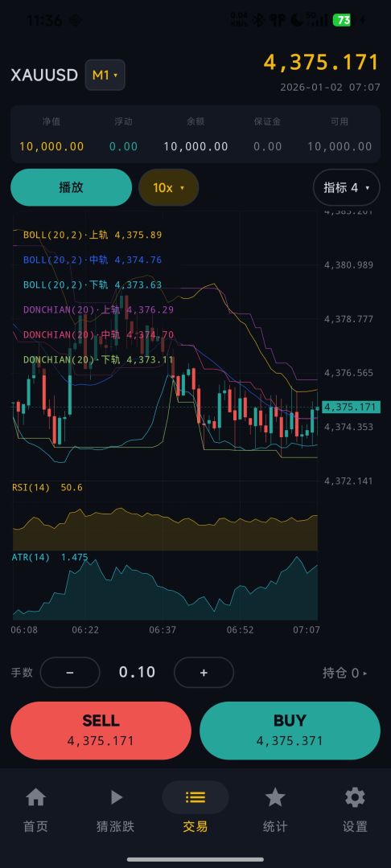Go to the 首页 home tab
The image size is (391, 868).
pos(35,810)
